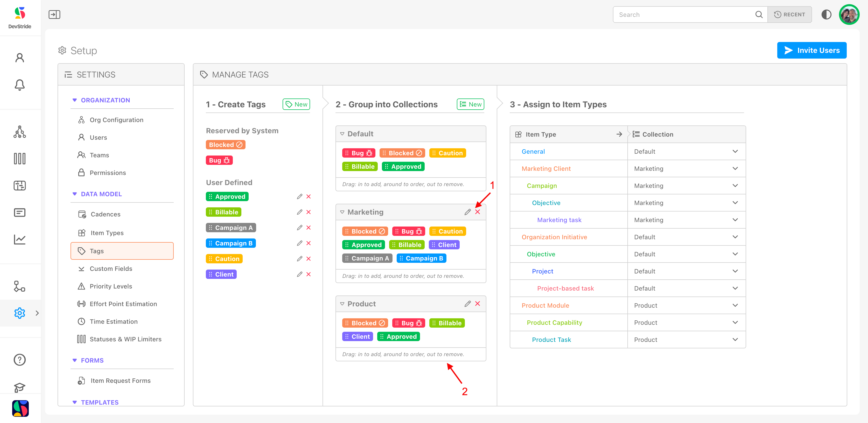Open the kanban board sidebar icon
Image resolution: width=868 pixels, height=423 pixels.
(19, 159)
